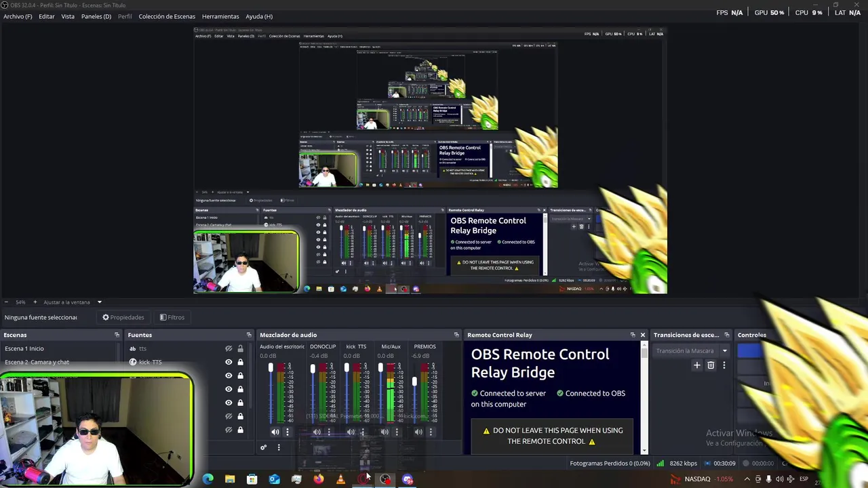Image resolution: width=868 pixels, height=488 pixels.
Task: Click Remote Control Relay scrollbar down arrow
Action: [x=644, y=451]
